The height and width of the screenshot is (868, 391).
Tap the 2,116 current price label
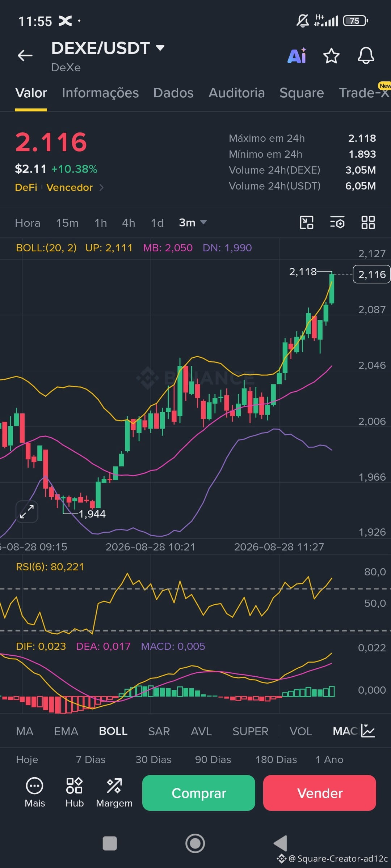pyautogui.click(x=371, y=275)
